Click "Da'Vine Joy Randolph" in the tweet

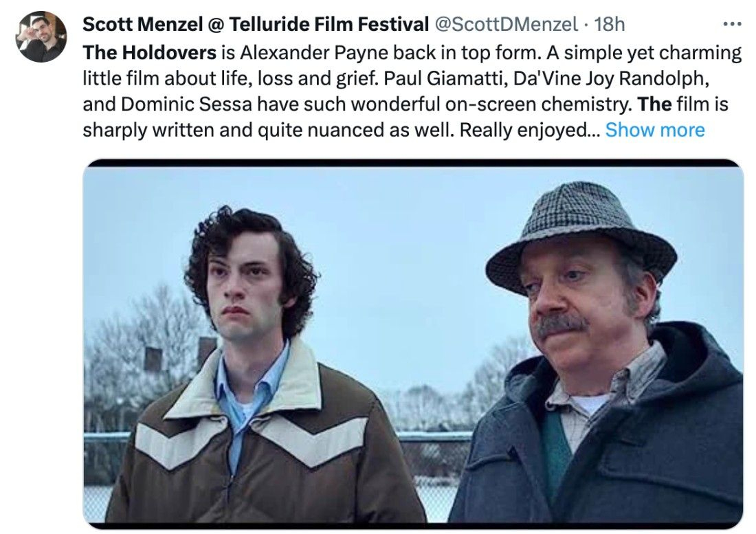(611, 78)
